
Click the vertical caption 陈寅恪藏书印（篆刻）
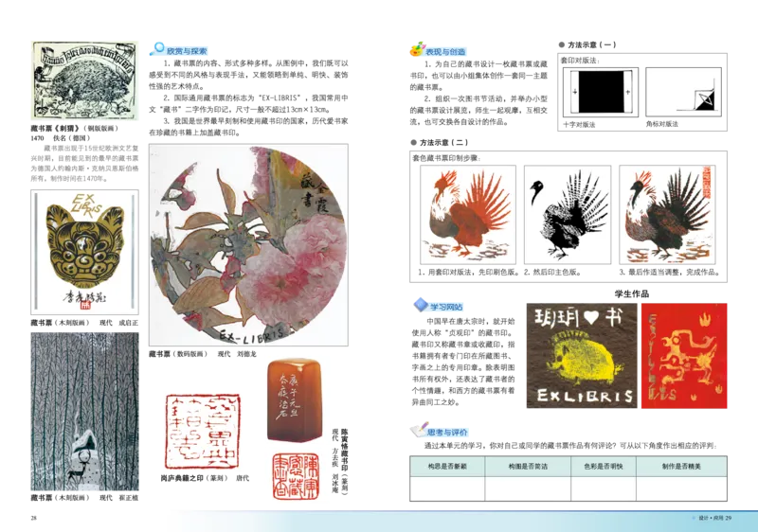(344, 460)
